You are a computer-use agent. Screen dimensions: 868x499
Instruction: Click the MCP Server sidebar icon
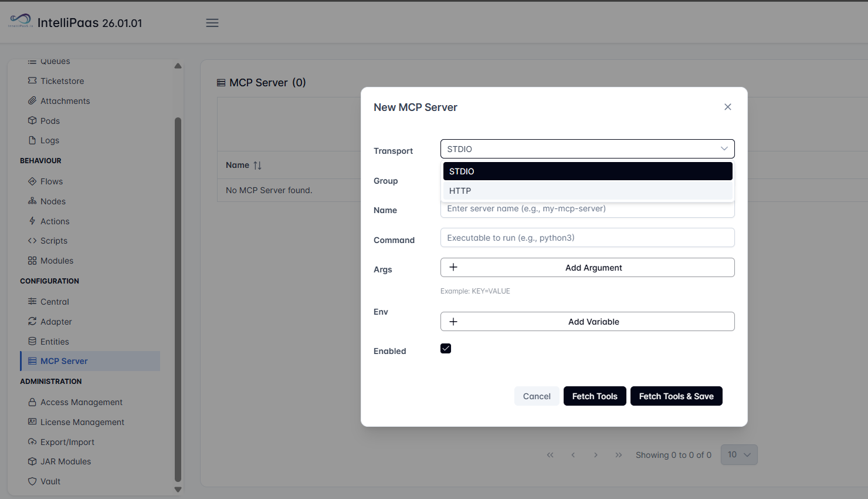pos(32,361)
